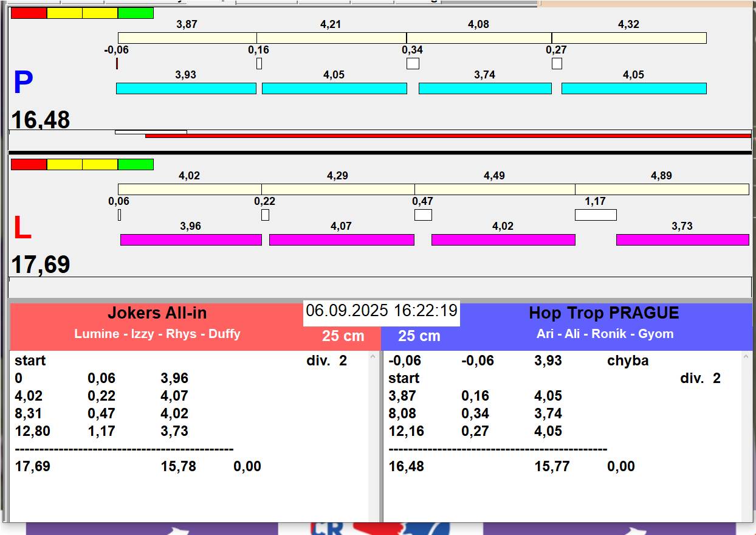
Task: Click the green start light in lane L
Action: 136,164
